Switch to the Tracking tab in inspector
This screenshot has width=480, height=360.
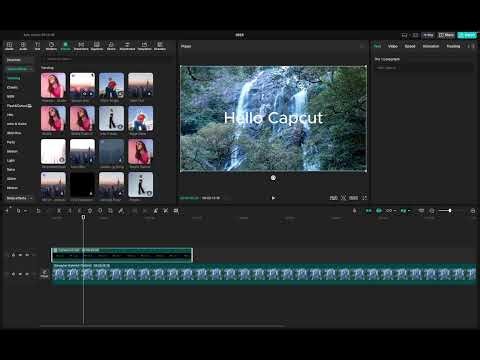pyautogui.click(x=453, y=46)
